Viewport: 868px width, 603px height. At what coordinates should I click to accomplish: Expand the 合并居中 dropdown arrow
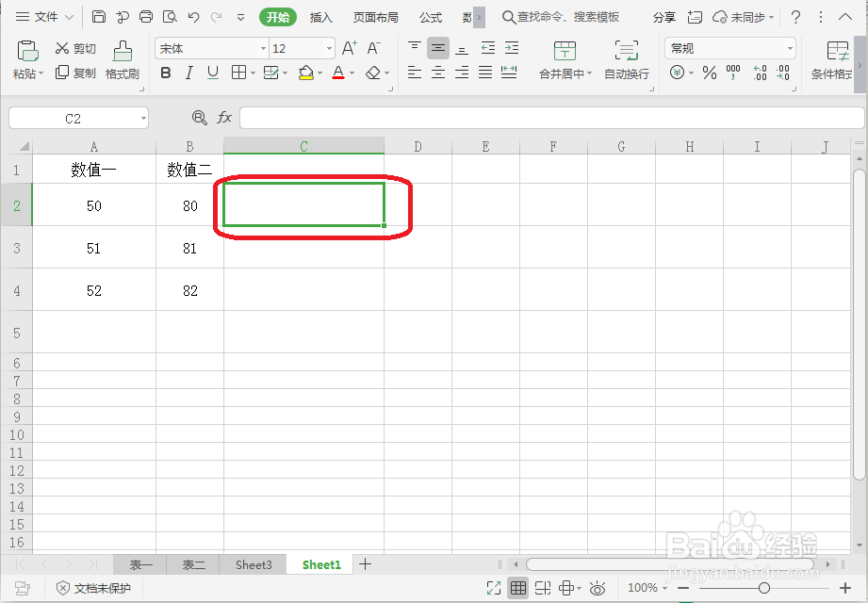pyautogui.click(x=590, y=73)
